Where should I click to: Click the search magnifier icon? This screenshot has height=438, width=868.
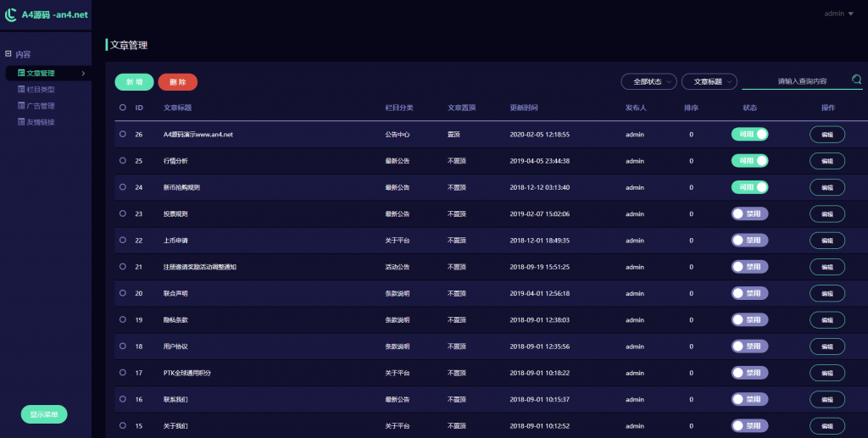tap(856, 80)
